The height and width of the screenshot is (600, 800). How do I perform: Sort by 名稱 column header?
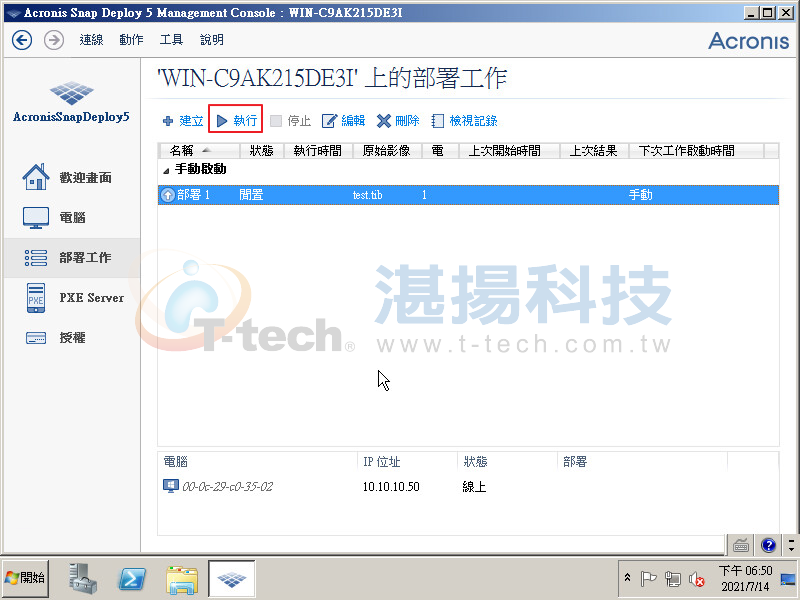coord(198,151)
